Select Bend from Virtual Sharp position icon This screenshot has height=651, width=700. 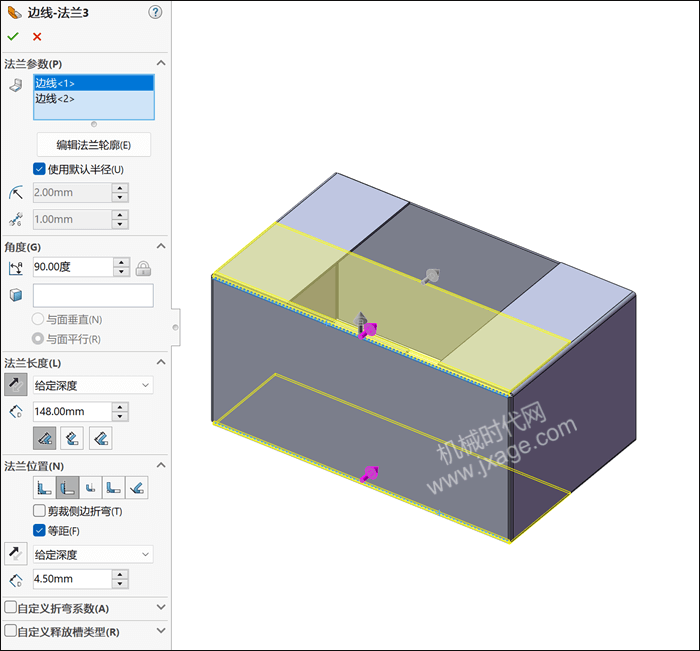[x=114, y=488]
